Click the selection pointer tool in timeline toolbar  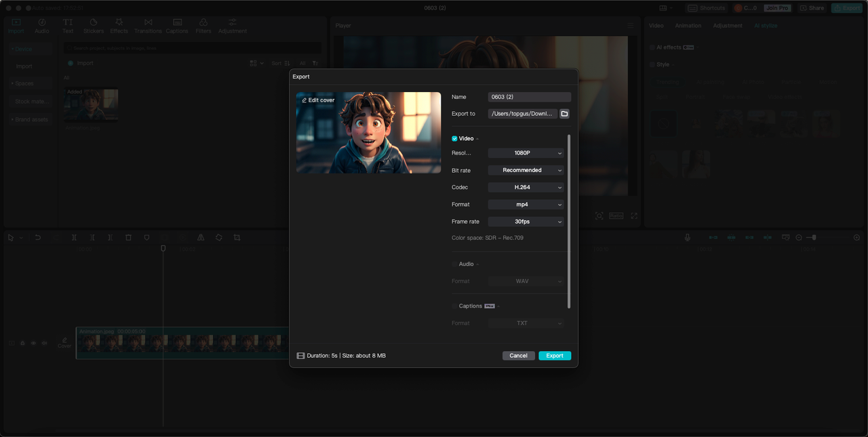pos(11,238)
